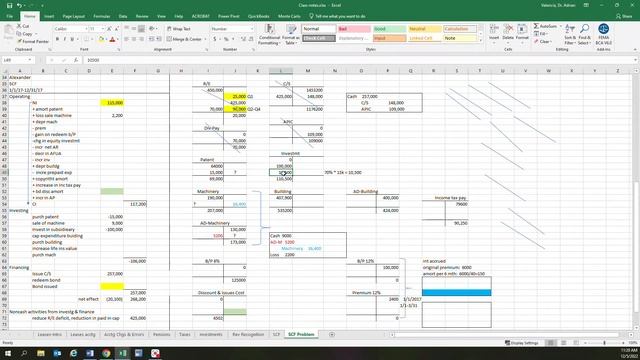Click the Save icon in Quick Access Toolbar
This screenshot has width=640, height=360.
tap(9, 5)
